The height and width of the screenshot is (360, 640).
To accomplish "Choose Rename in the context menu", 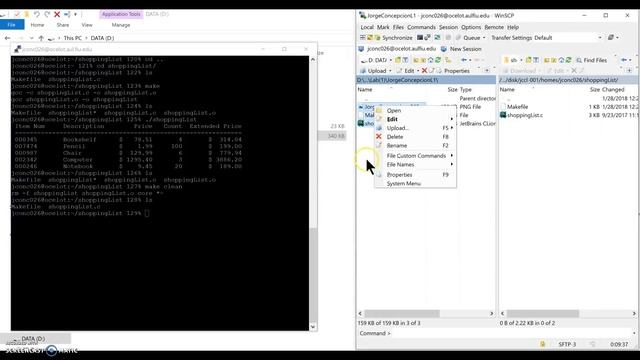I will (415, 145).
